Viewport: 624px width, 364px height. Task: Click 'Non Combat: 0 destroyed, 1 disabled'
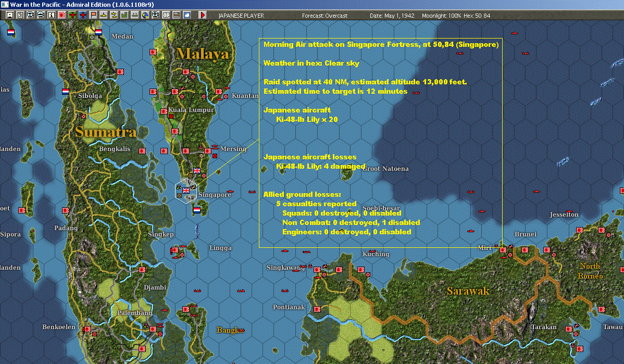pos(351,222)
